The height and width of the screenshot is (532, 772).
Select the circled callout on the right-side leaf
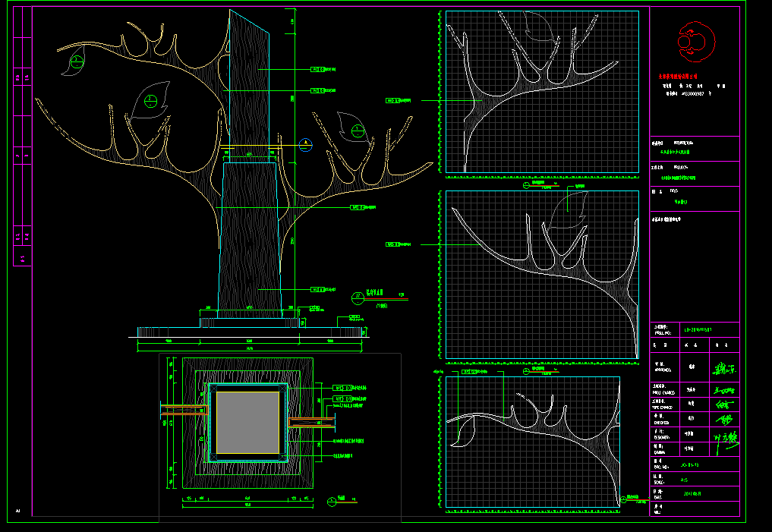(x=355, y=129)
